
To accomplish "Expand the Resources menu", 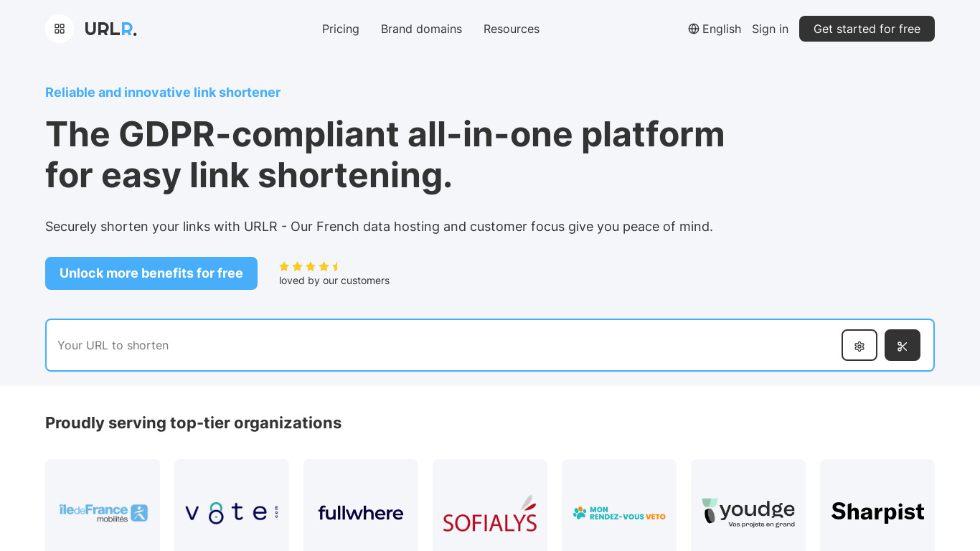I will (511, 29).
